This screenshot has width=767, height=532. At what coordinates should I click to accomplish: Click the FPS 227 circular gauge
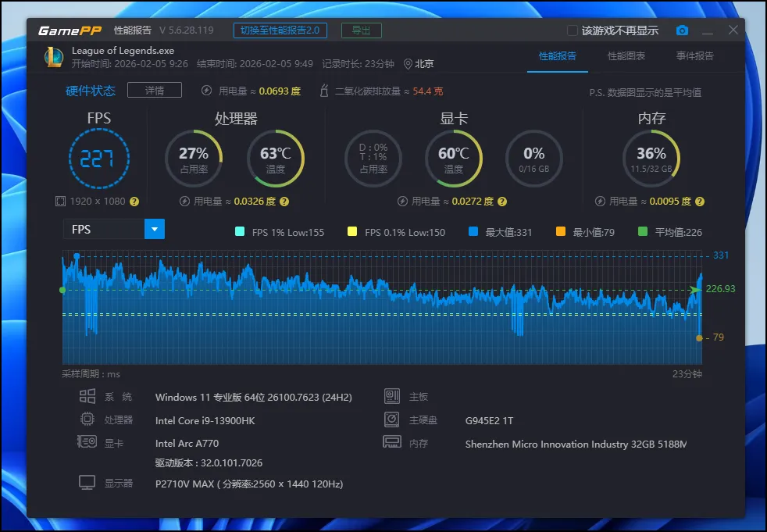click(99, 159)
